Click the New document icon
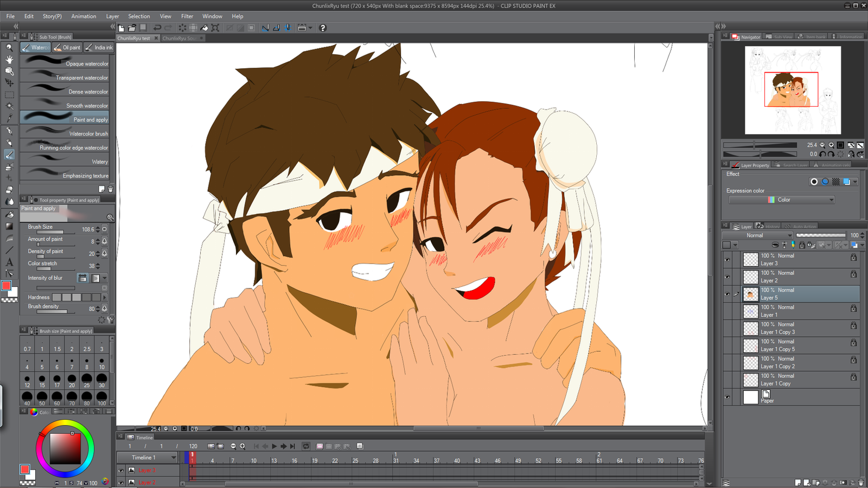 click(x=121, y=28)
